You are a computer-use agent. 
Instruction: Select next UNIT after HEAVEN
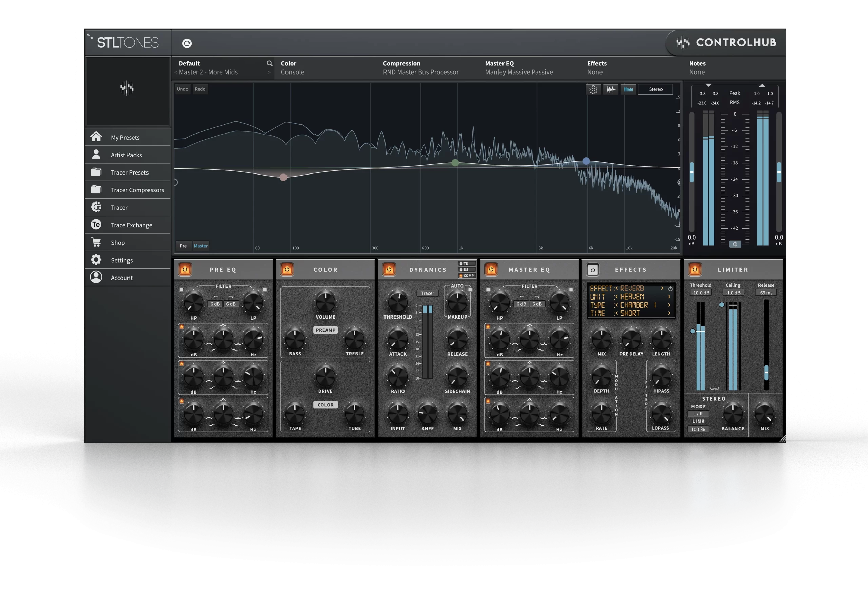[669, 296]
